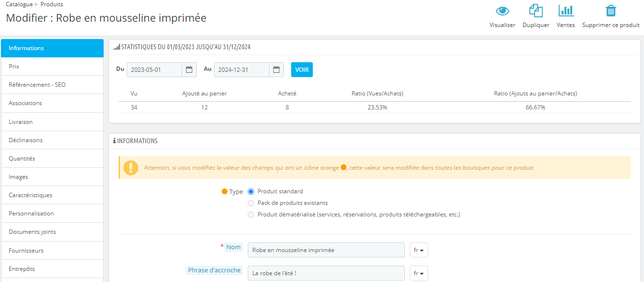Select the Produit standard radio button
Image resolution: width=644 pixels, height=282 pixels.
pos(251,191)
